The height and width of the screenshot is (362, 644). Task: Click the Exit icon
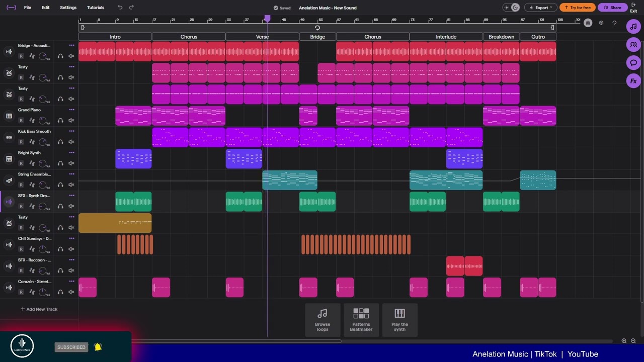coord(633,7)
